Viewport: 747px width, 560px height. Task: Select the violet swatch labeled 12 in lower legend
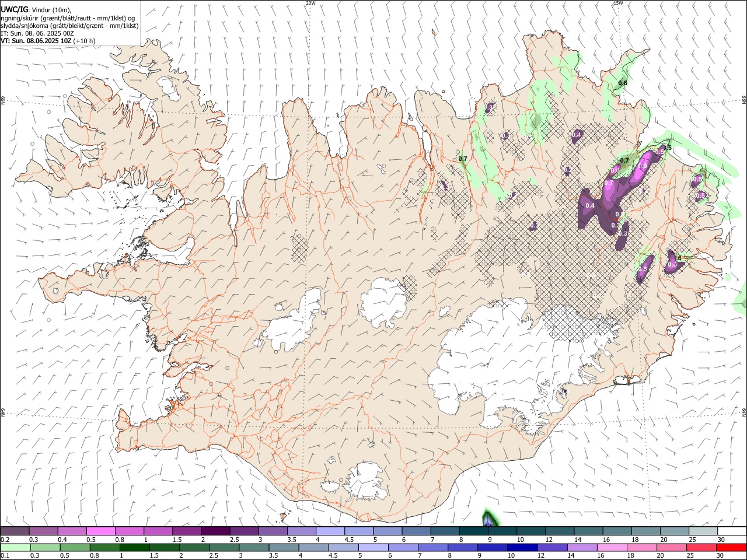point(553,548)
